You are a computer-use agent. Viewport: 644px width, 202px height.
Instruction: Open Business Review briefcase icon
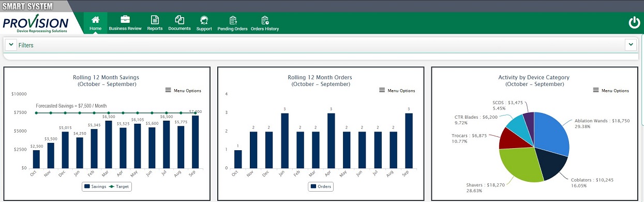click(x=125, y=20)
